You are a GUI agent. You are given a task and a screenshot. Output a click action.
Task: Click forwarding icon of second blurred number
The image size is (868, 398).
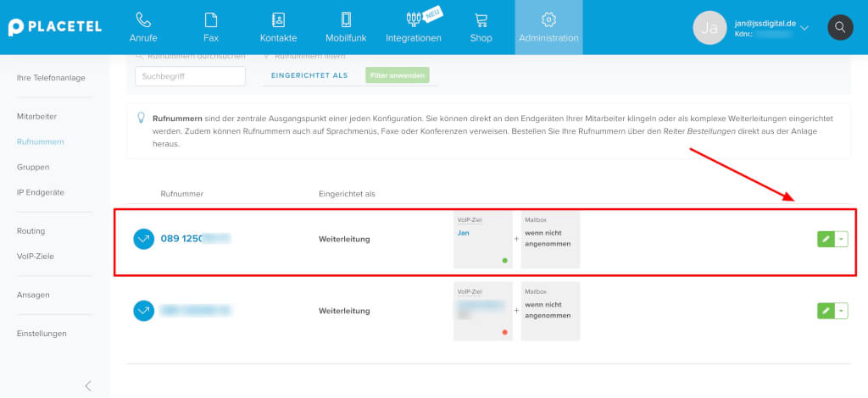[x=144, y=311]
